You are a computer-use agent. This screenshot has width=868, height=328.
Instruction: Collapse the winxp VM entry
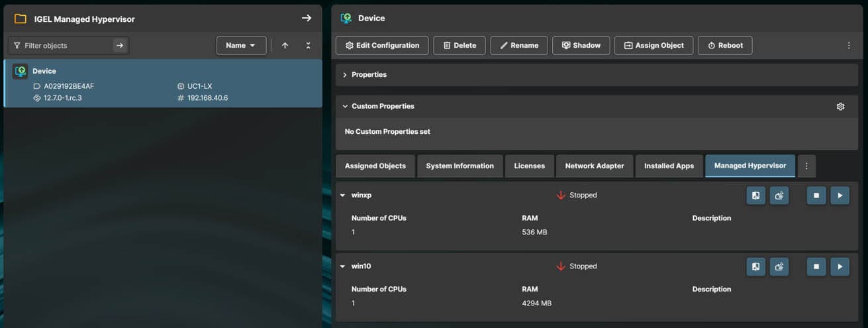coord(343,195)
